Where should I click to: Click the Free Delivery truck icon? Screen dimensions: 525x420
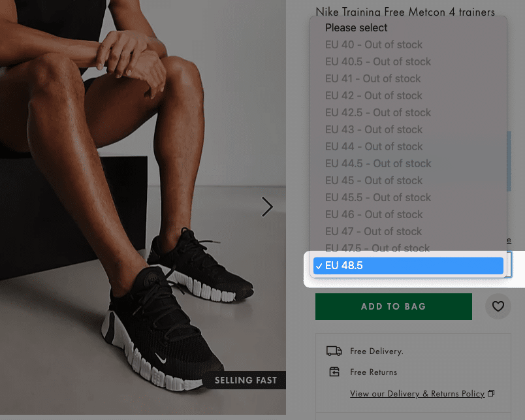(334, 351)
